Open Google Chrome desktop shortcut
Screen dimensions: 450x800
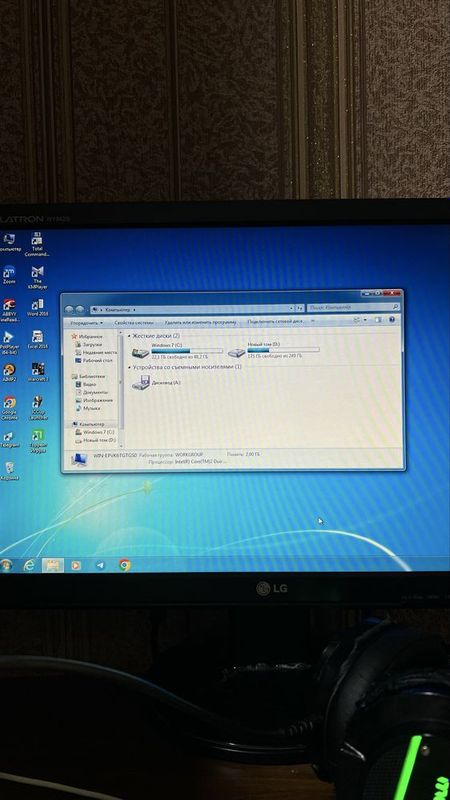click(x=9, y=408)
